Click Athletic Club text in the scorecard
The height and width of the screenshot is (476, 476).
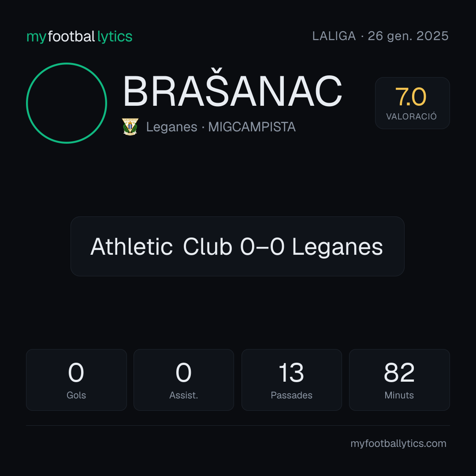click(161, 246)
